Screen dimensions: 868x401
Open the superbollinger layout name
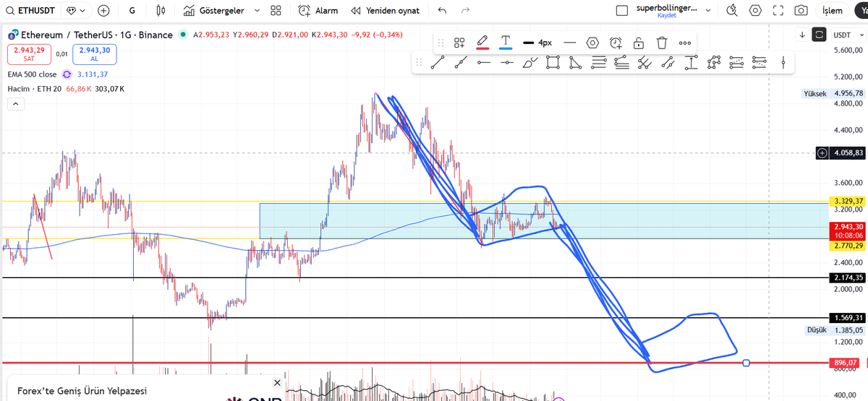pos(668,7)
